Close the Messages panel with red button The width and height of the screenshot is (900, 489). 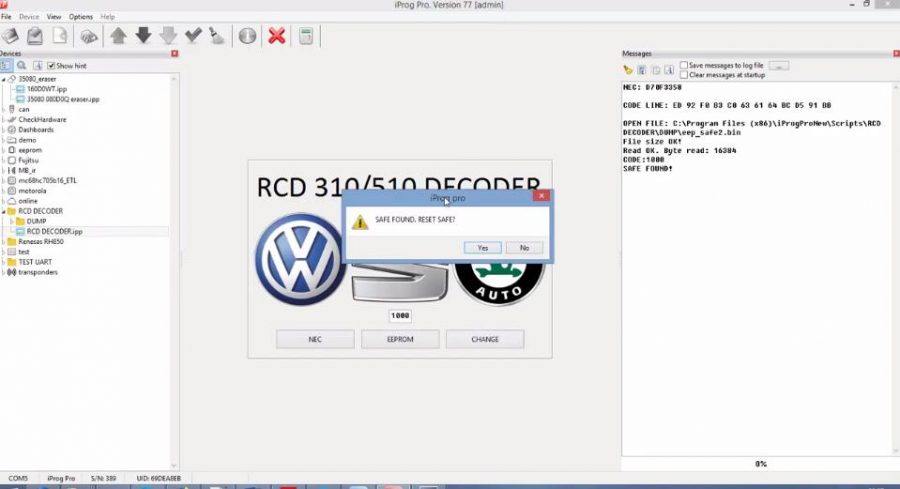896,53
